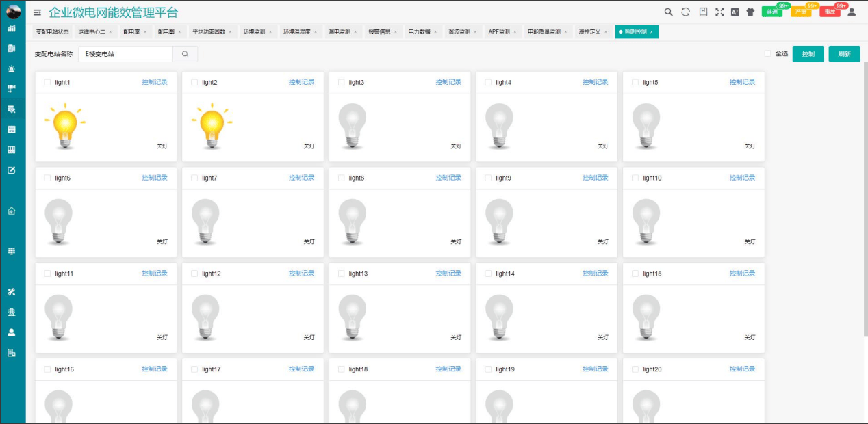Open the tools wrench sidebar icon

[12, 292]
